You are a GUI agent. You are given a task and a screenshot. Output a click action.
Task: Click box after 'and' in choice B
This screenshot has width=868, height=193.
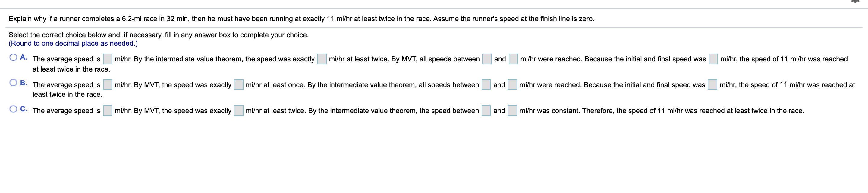click(512, 84)
